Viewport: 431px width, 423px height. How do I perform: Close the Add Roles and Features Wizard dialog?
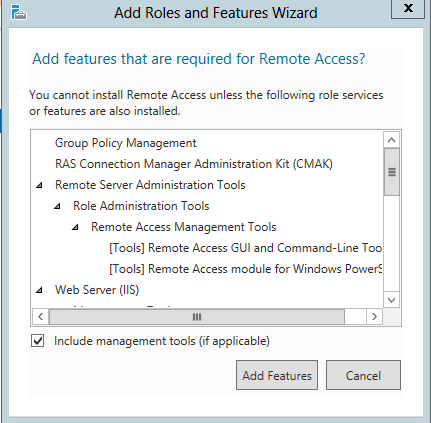[x=408, y=8]
